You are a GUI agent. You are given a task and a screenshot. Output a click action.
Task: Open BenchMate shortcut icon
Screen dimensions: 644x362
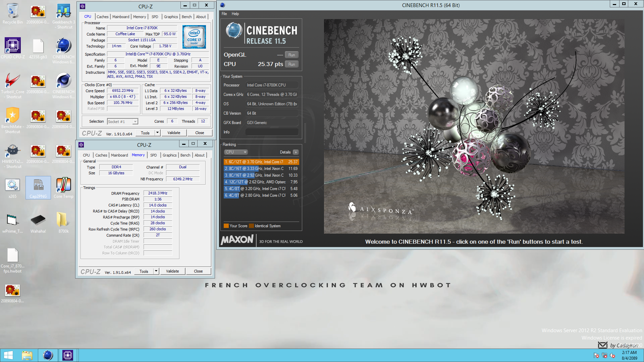[x=12, y=120]
